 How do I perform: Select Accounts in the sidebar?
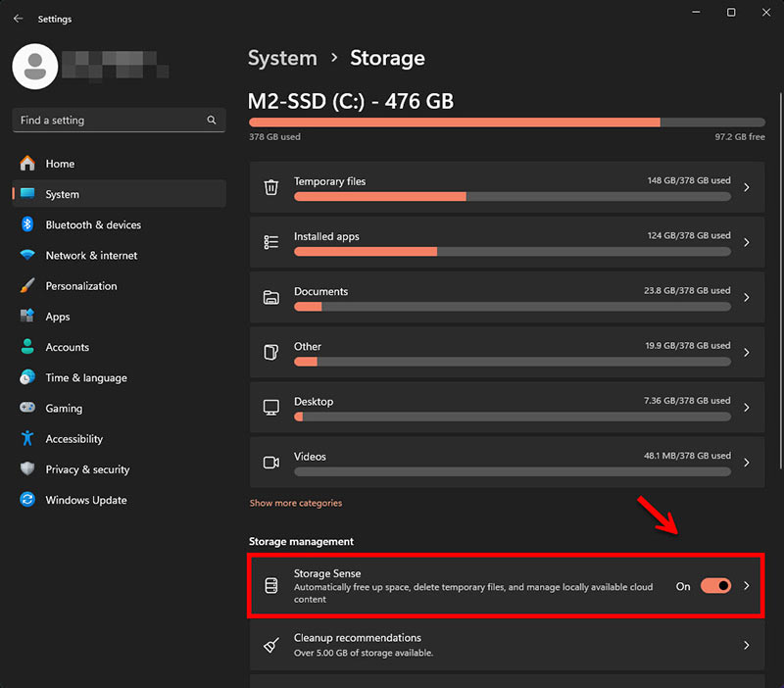pyautogui.click(x=119, y=347)
